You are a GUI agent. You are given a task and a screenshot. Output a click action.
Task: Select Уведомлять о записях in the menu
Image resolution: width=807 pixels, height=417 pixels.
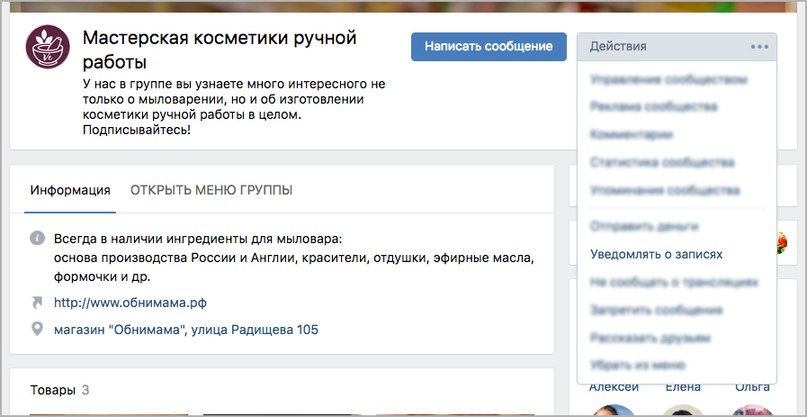(656, 254)
